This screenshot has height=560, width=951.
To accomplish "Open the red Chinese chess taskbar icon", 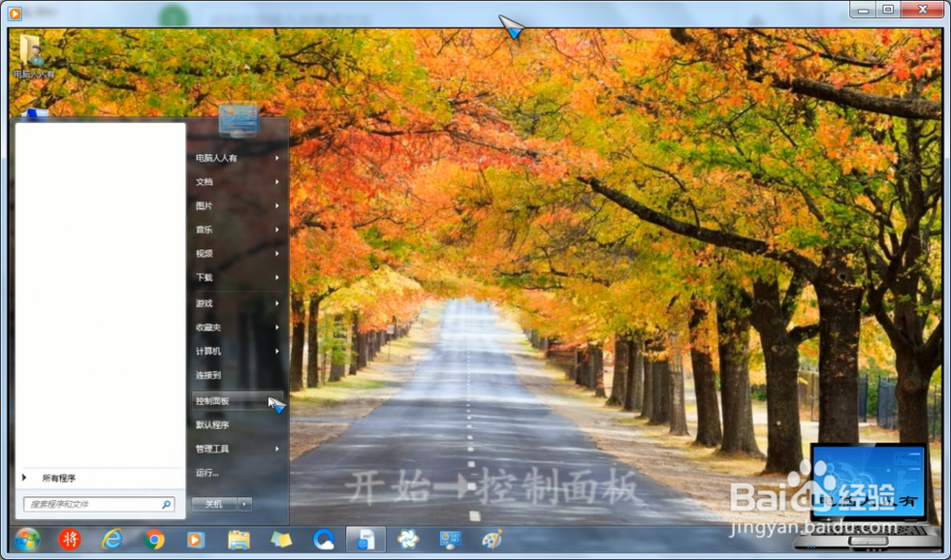I will [69, 539].
